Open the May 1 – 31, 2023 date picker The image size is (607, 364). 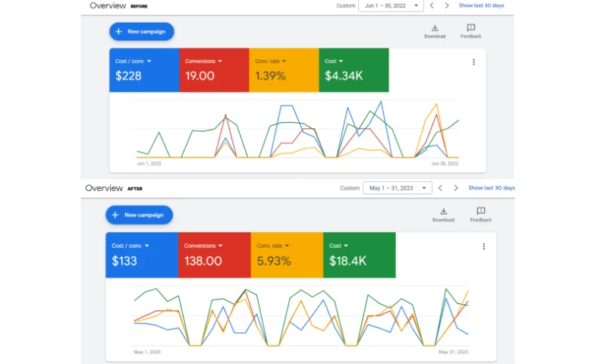pos(398,188)
